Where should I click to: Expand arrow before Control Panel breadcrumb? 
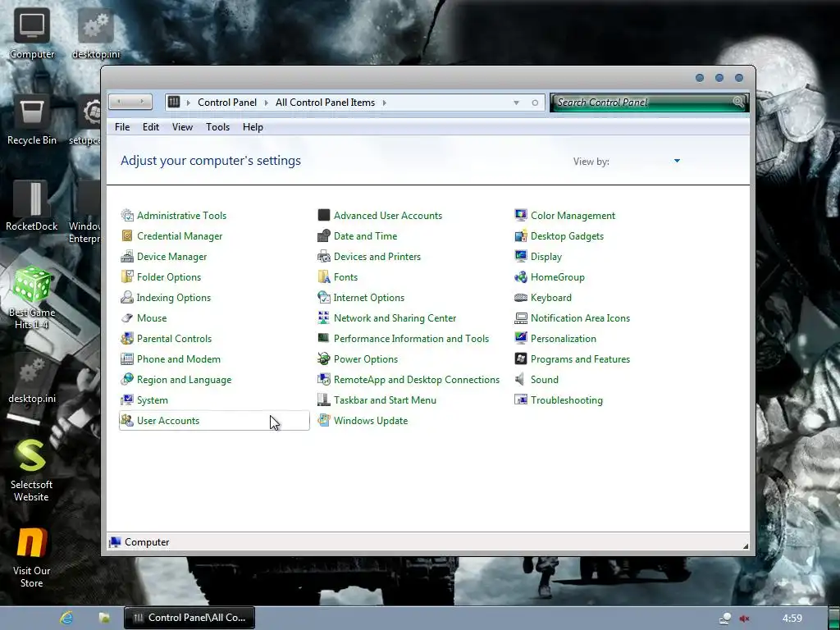[x=188, y=103]
